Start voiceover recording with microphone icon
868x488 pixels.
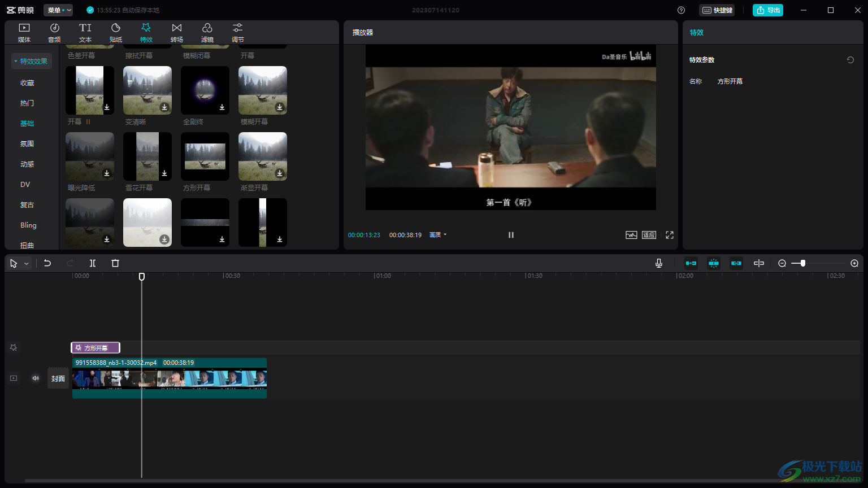click(659, 263)
